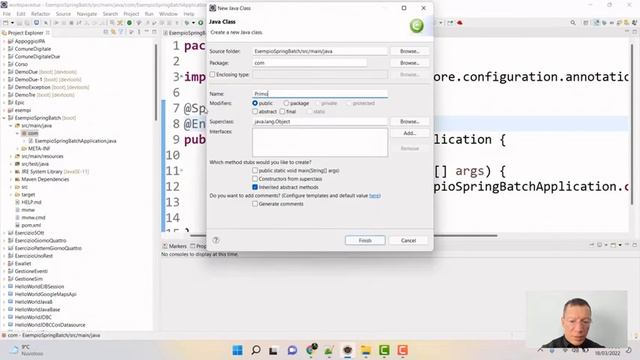640x360 pixels.
Task: Open the Navigate menu
Action: (87, 14)
